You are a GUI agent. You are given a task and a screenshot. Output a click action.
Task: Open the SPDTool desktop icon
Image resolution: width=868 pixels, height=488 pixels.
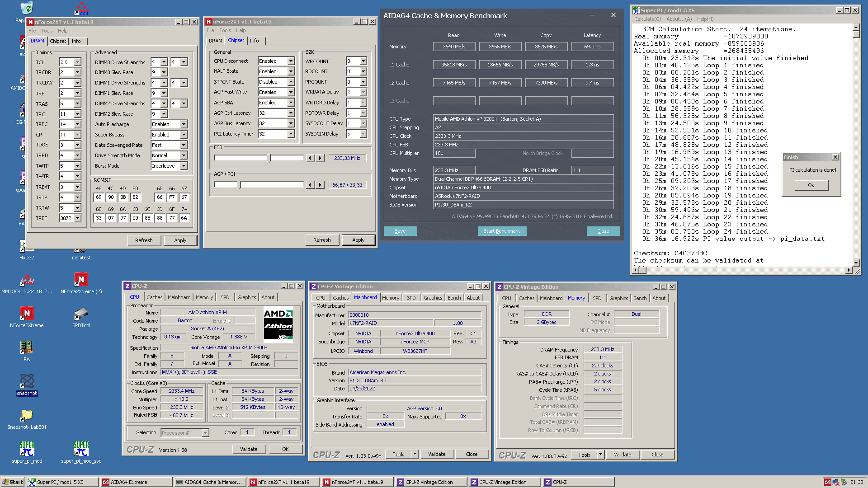point(81,317)
